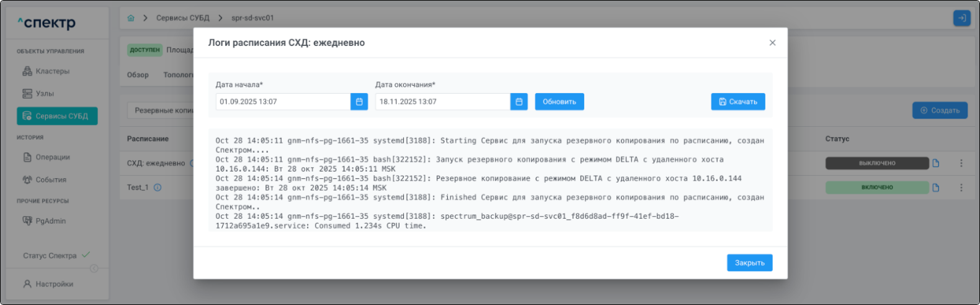
Task: Click the Дата начала input field
Action: tap(282, 102)
